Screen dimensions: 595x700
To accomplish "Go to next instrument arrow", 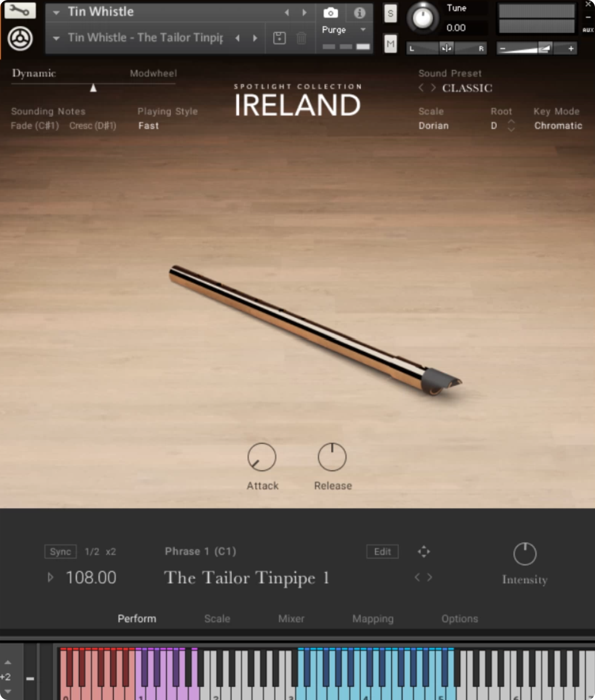I will 305,12.
